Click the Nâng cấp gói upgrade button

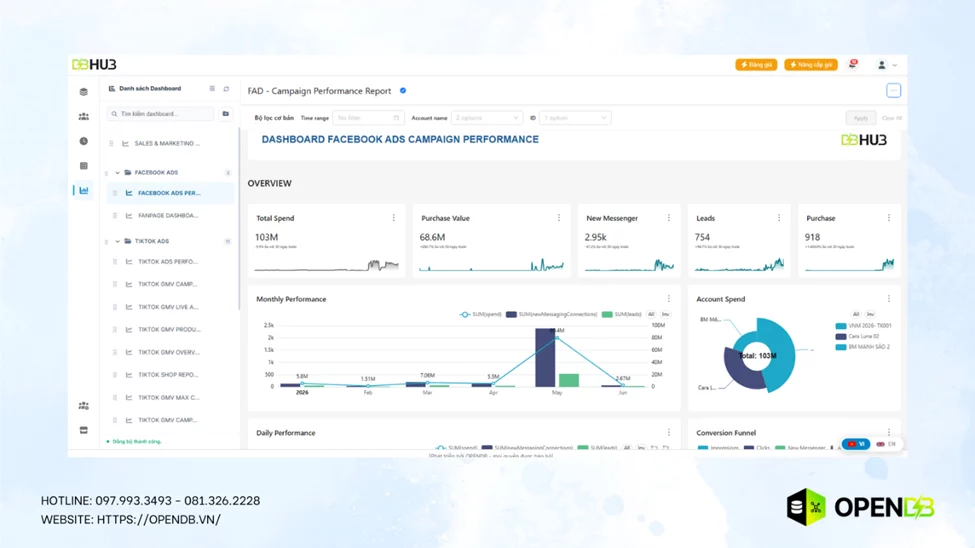point(811,65)
